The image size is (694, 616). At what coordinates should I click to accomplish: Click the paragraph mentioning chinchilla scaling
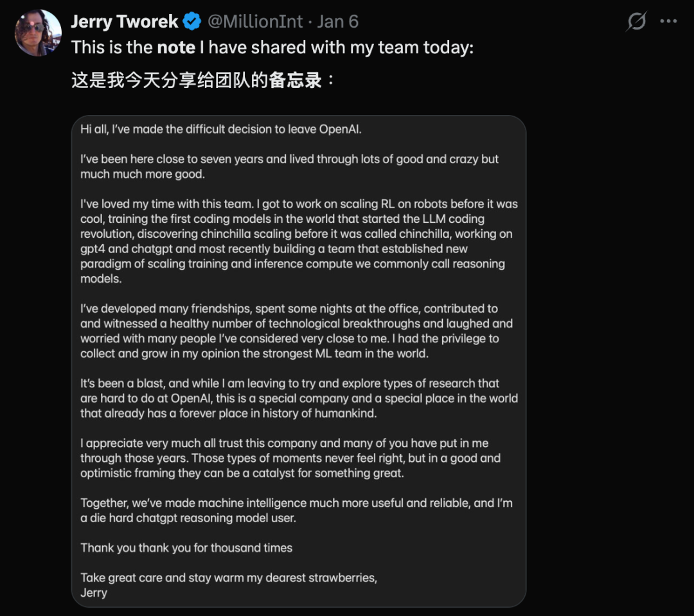coord(299,242)
